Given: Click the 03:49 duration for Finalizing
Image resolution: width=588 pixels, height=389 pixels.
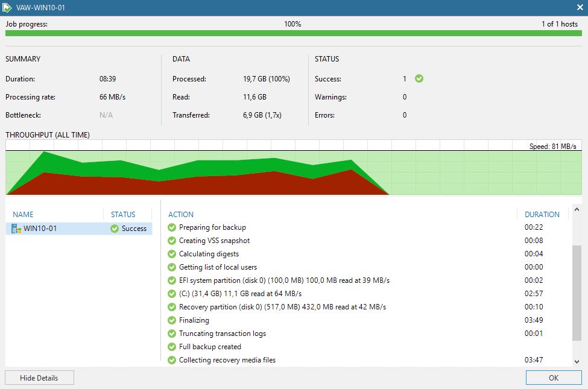Looking at the screenshot, I should tap(534, 320).
